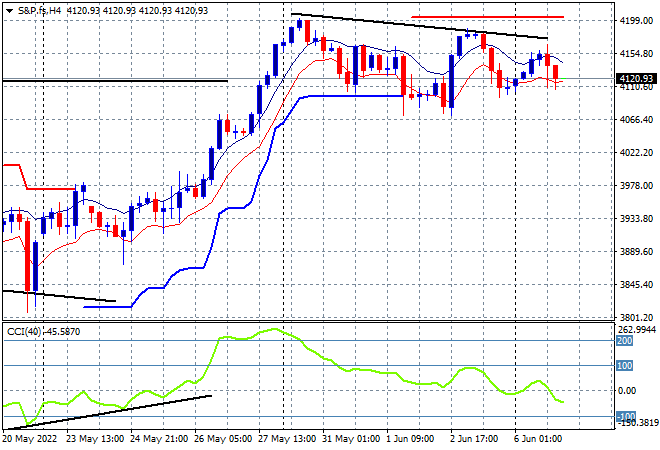Select the red stepped line near 3978
The image size is (660, 450).
pos(51,189)
